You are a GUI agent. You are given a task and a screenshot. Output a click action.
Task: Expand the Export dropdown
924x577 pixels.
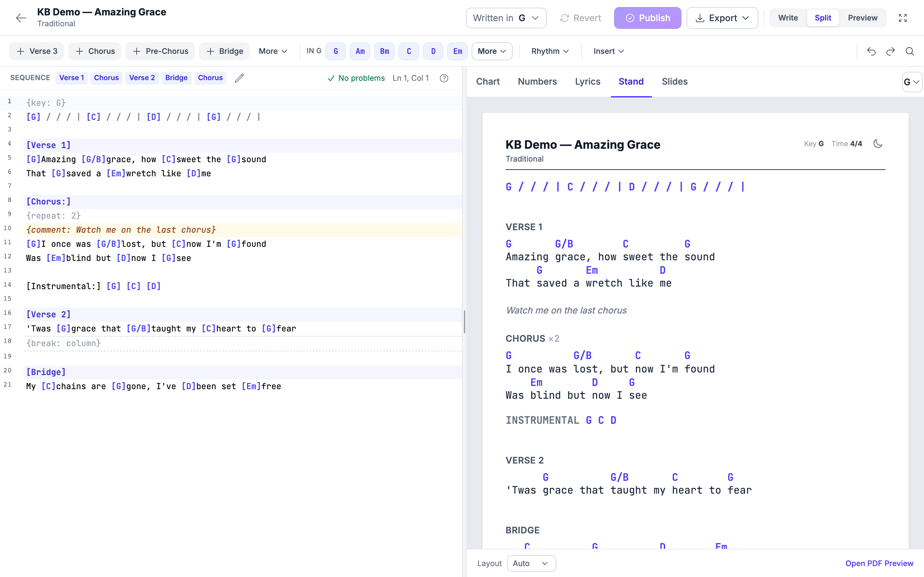722,18
